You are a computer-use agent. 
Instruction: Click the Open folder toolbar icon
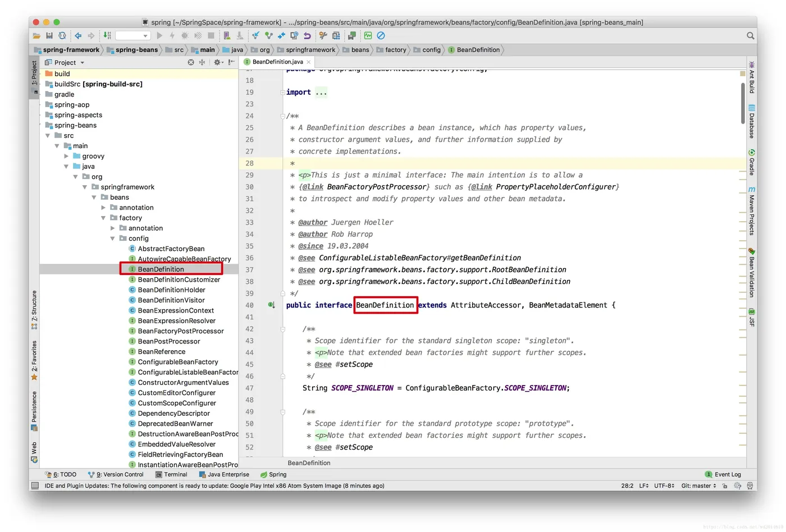click(36, 36)
